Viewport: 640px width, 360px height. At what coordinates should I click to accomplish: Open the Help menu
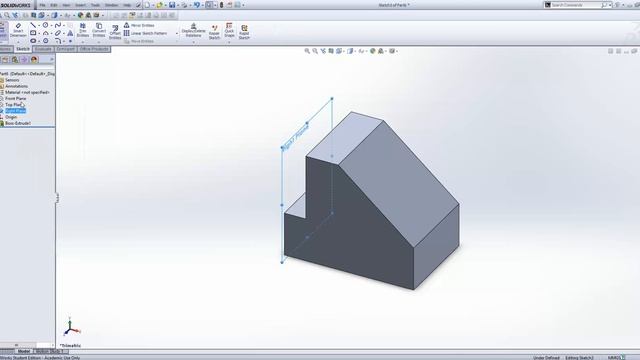tap(127, 5)
